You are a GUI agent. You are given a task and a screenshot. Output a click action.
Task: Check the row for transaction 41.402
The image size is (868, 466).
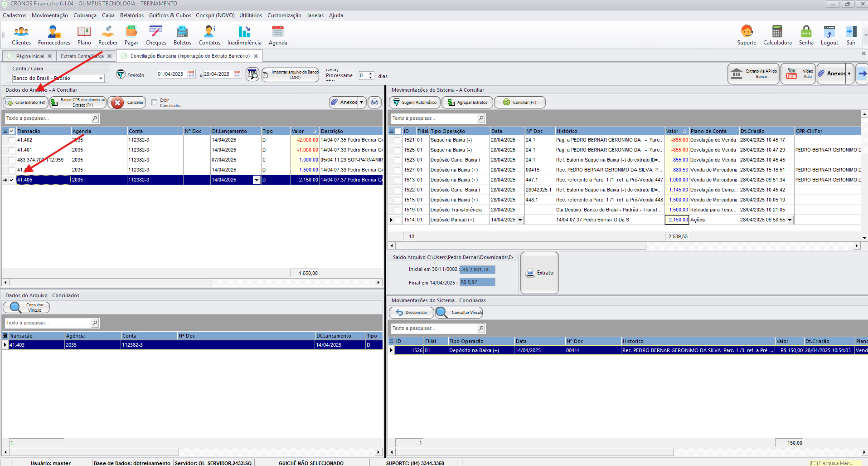coord(11,140)
